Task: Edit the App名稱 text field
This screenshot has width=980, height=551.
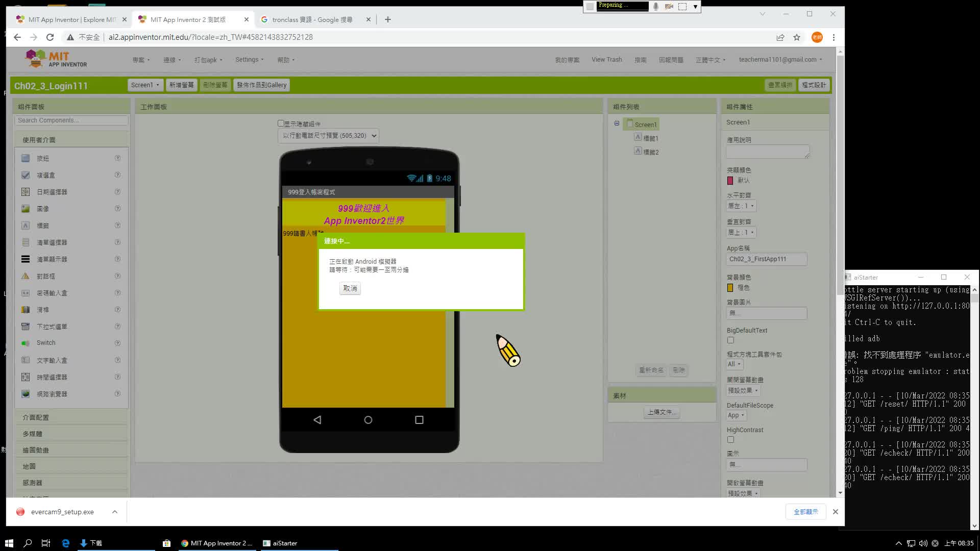Action: [767, 259]
